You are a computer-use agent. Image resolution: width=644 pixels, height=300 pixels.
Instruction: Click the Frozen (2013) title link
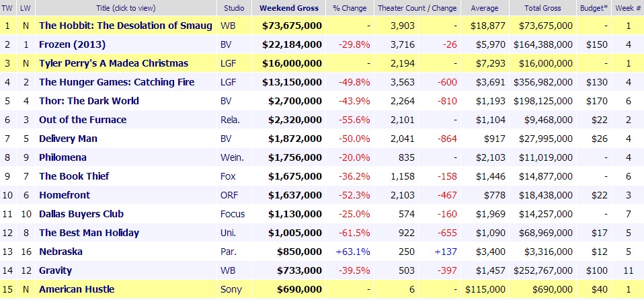72,44
